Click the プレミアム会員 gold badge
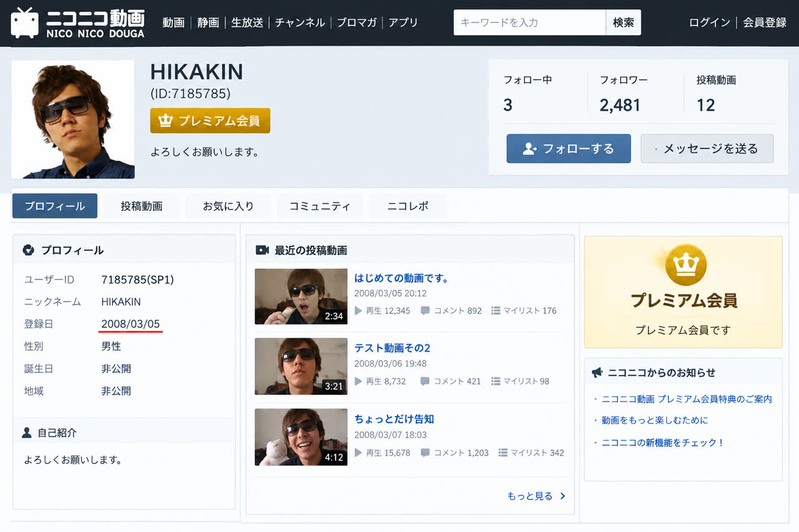Screen dimensions: 799x532 210,121
